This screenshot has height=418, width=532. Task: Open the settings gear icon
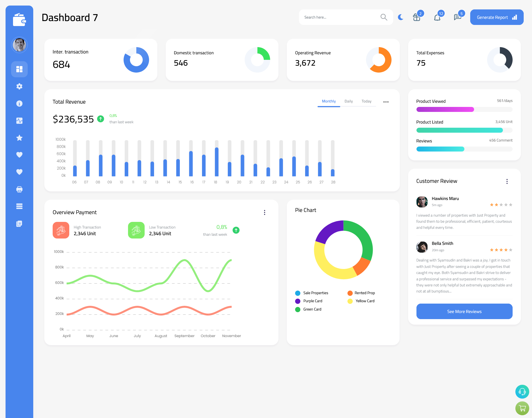(x=19, y=86)
